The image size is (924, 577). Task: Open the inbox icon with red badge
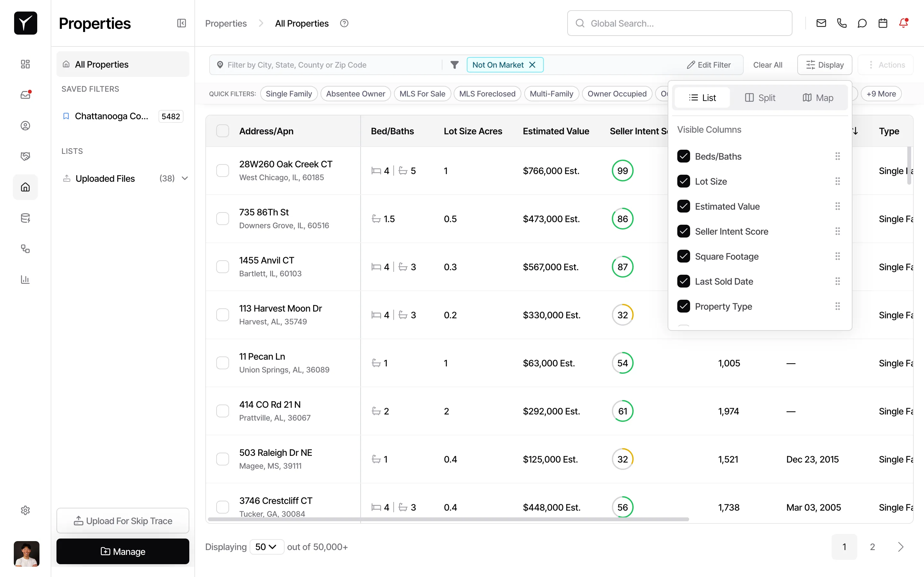click(25, 94)
